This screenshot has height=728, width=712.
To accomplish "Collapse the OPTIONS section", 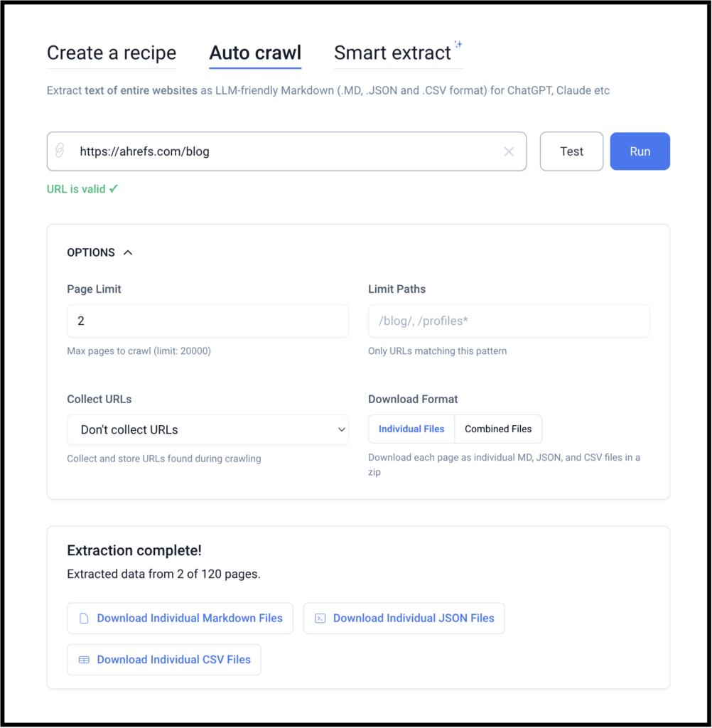I will click(127, 252).
